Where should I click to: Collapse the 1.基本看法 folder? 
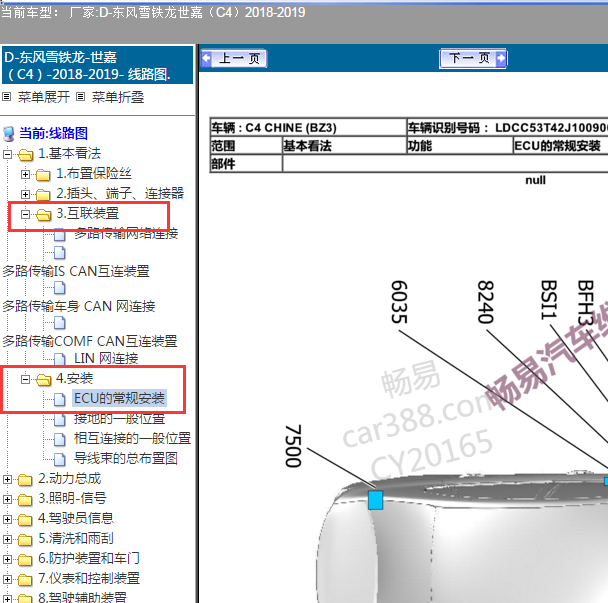tap(7, 154)
